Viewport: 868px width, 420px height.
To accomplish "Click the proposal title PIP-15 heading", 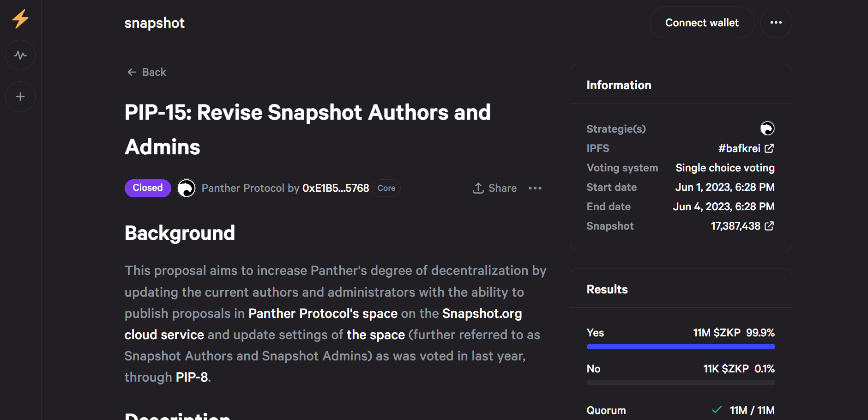I will tap(307, 130).
